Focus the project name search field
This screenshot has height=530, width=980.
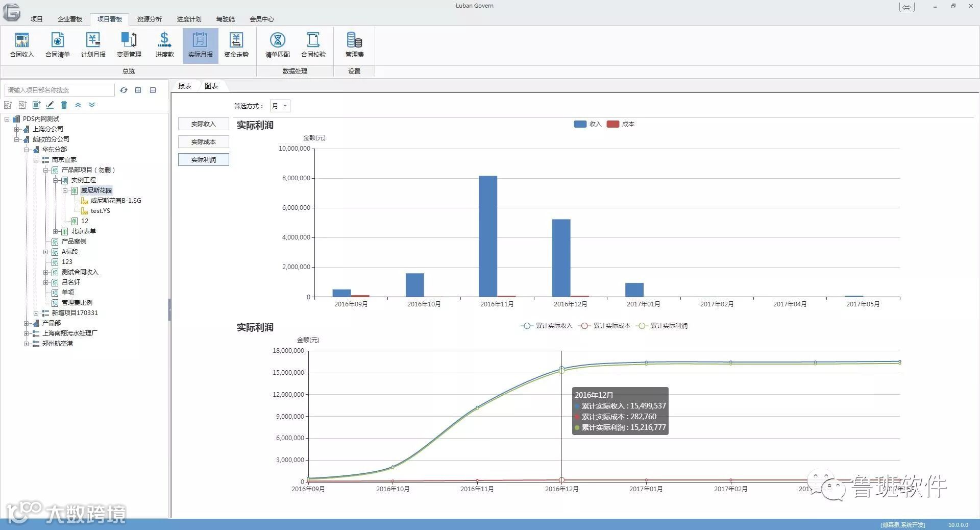(60, 90)
